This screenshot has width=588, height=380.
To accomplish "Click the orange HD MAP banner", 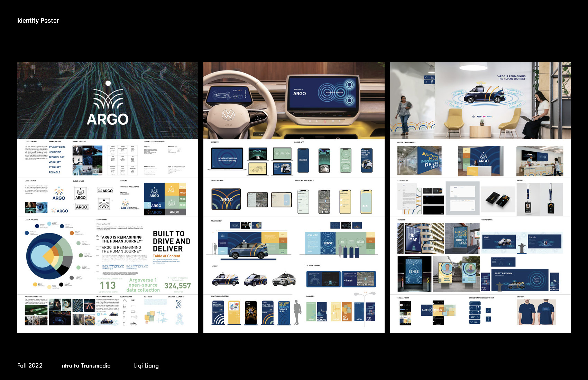I will coord(347,312).
